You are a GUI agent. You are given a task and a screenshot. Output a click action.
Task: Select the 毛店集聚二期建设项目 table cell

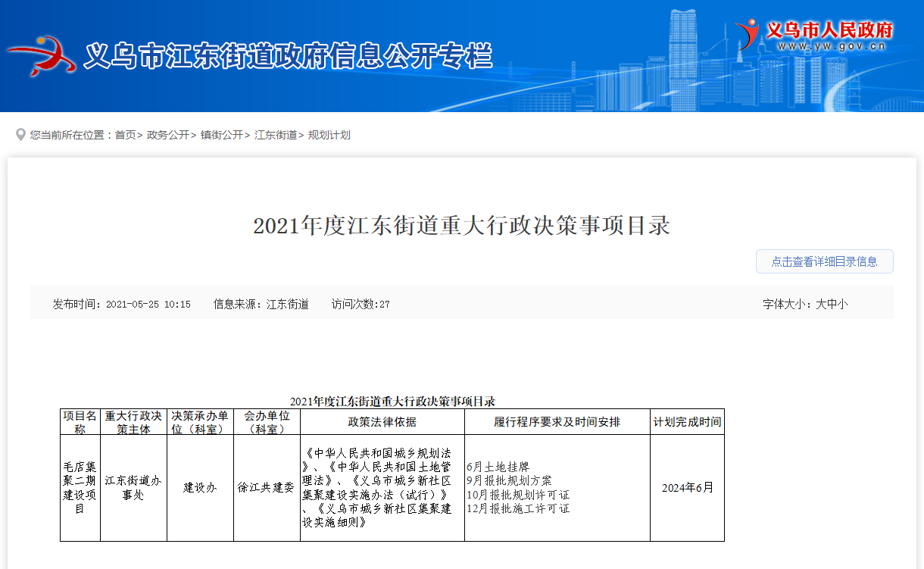coord(80,488)
